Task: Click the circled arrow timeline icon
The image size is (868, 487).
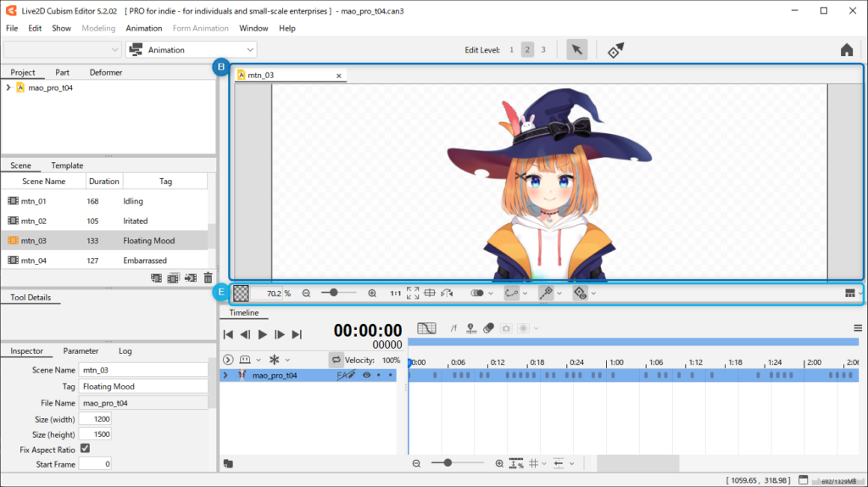Action: 228,360
